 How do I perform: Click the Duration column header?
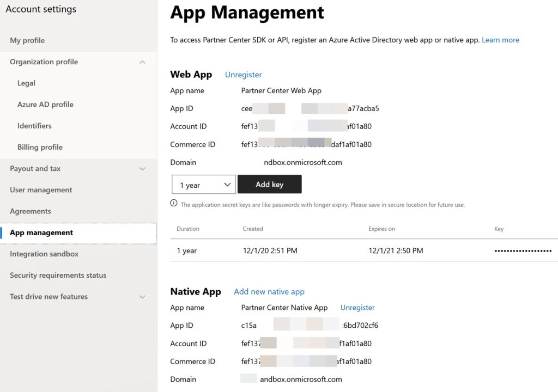tap(188, 229)
